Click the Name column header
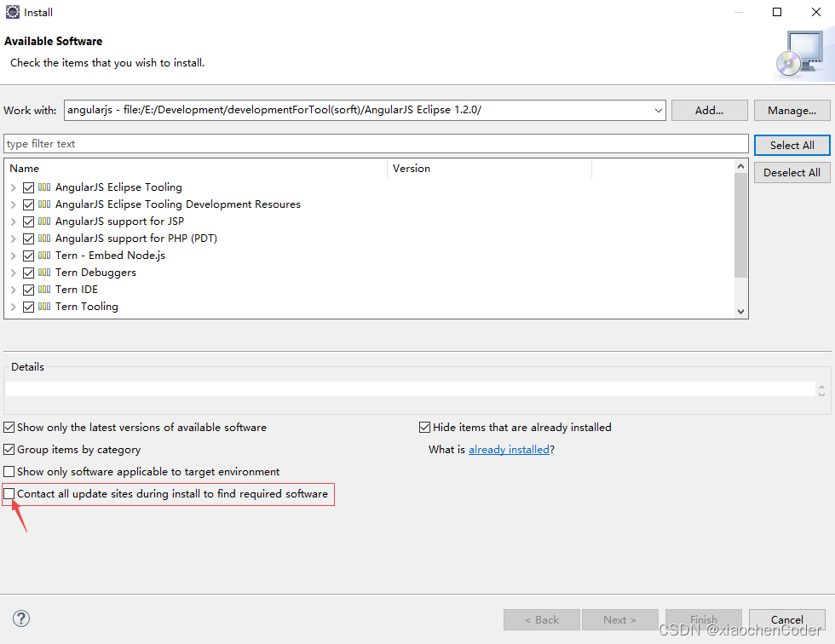835x644 pixels. pyautogui.click(x=197, y=169)
